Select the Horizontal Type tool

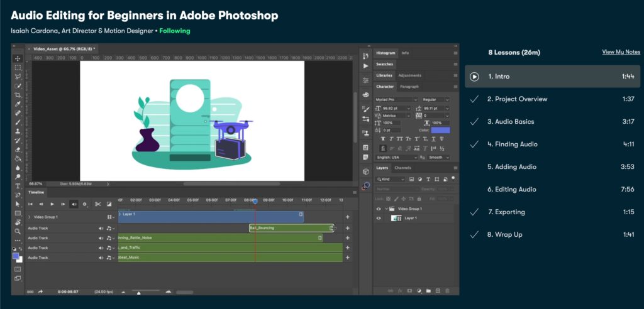click(18, 186)
